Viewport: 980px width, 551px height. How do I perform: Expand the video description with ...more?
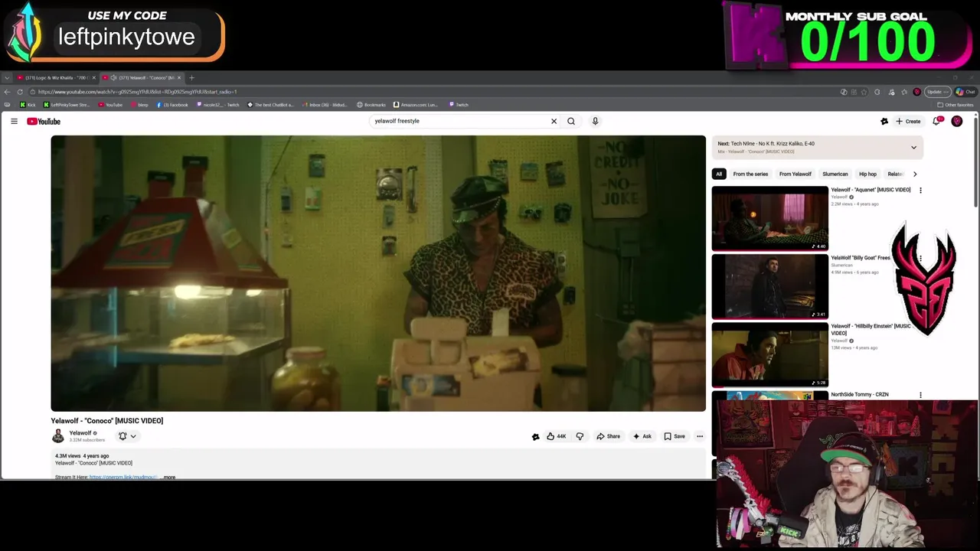click(168, 478)
